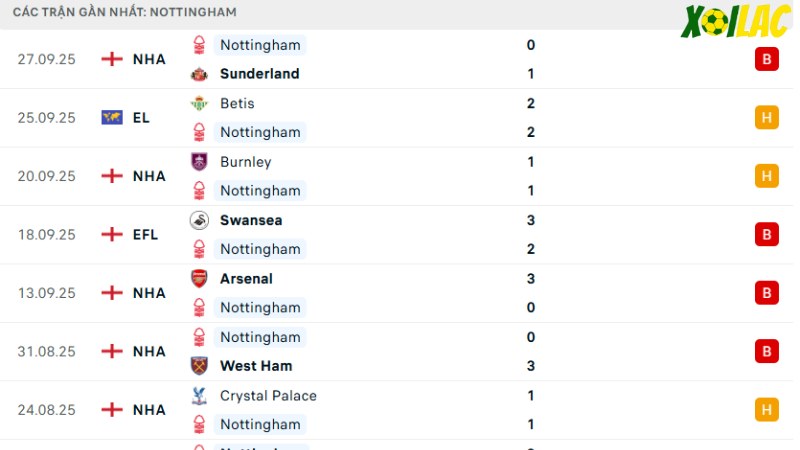Click the red B badge for Arsenal match
The image size is (800, 450).
click(x=766, y=293)
